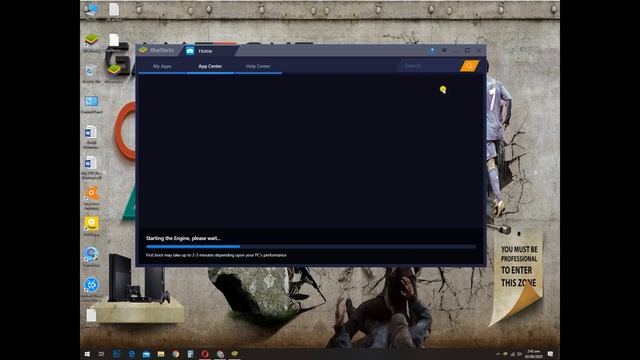Click the volume icon in system tray
This screenshot has width=640, height=360.
(x=520, y=354)
